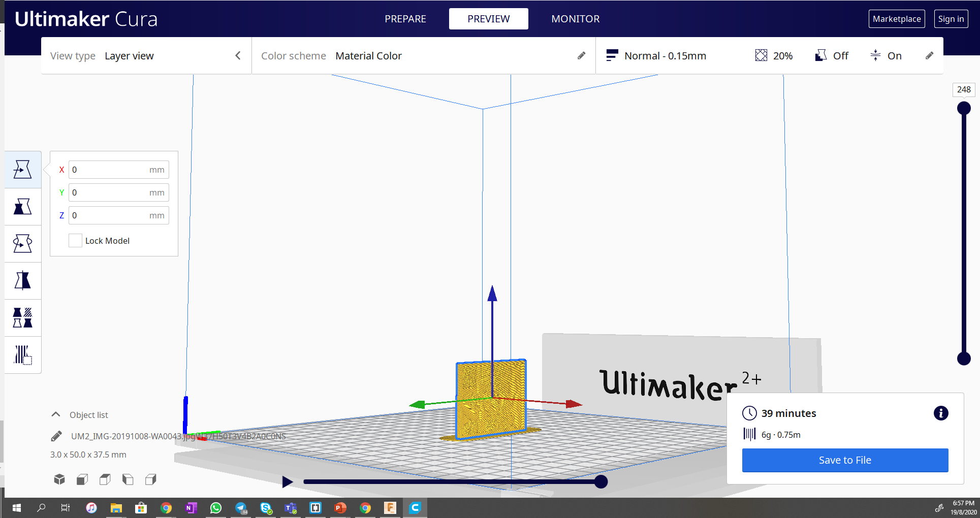The height and width of the screenshot is (518, 980).
Task: Click the bottom layer slider handle
Action: pos(964,359)
